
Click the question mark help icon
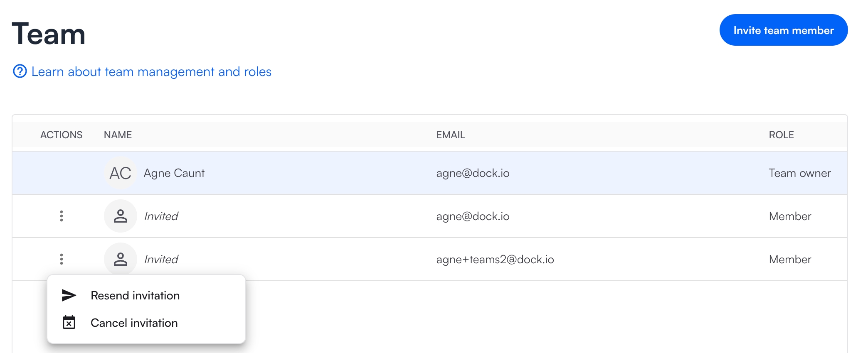click(x=20, y=71)
